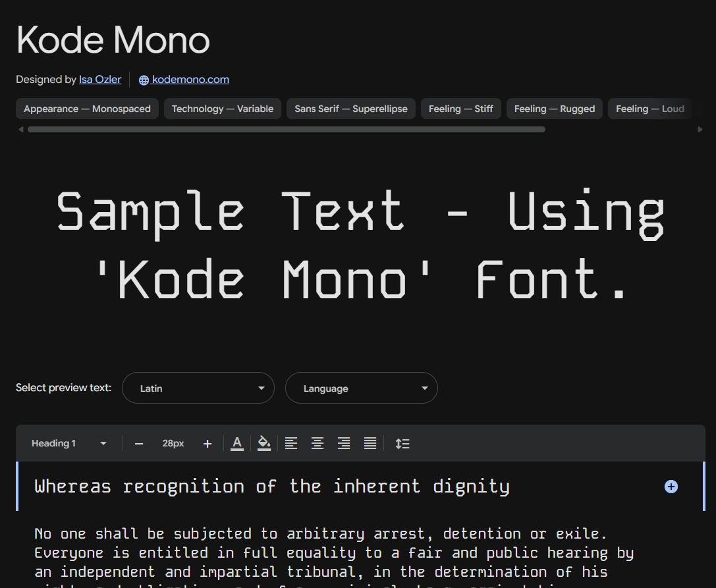Click the 'Kode Mono' page title
Viewport: 716px width, 588px height.
click(113, 40)
